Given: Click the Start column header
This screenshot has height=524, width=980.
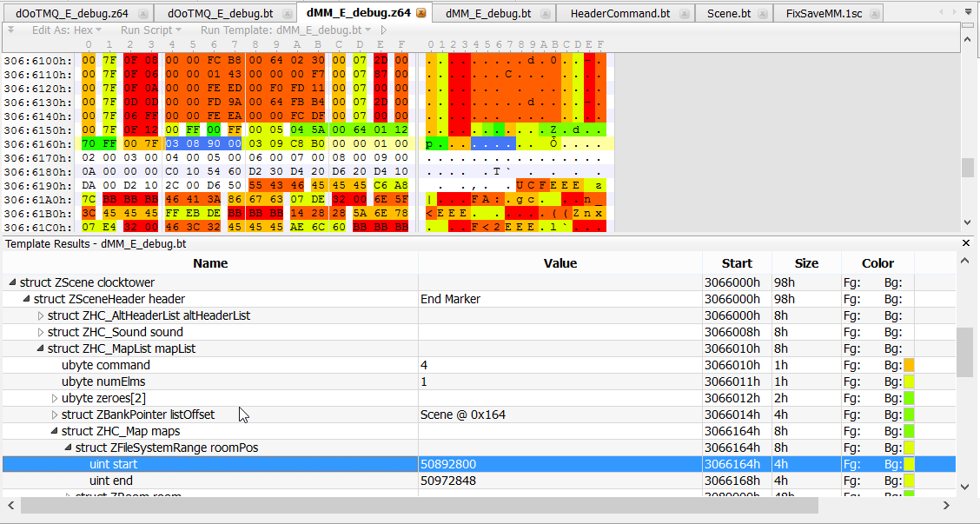Looking at the screenshot, I should [x=737, y=263].
